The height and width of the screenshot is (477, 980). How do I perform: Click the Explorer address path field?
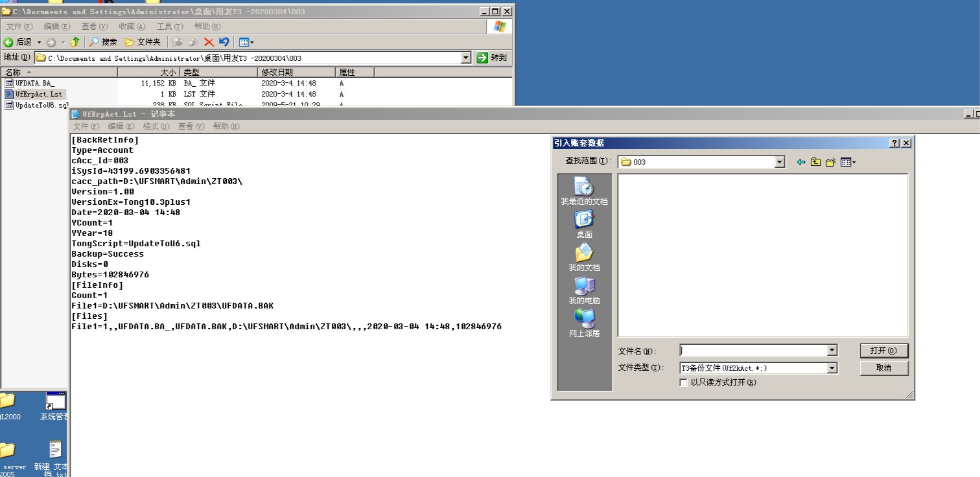[x=248, y=58]
